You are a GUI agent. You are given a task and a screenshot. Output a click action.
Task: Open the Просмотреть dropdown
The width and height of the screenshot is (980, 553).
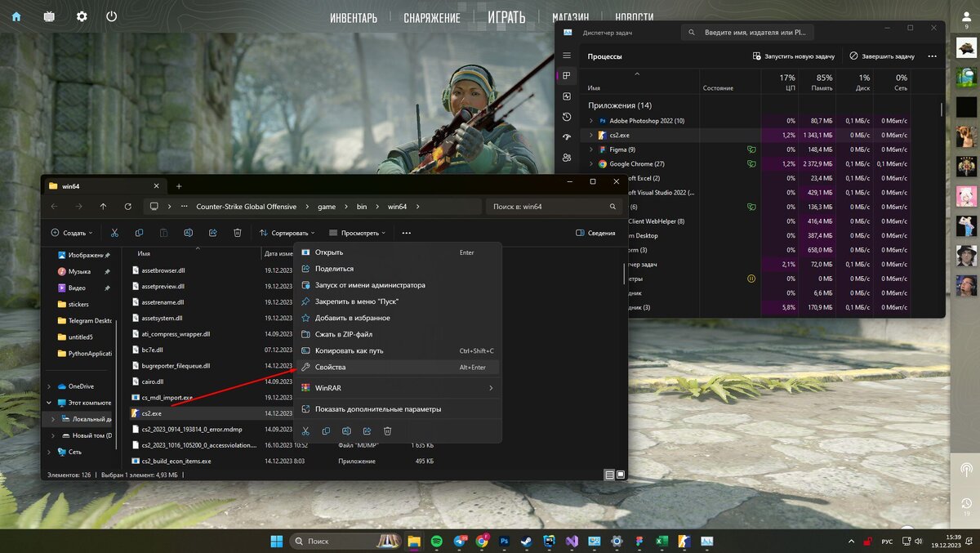click(356, 233)
